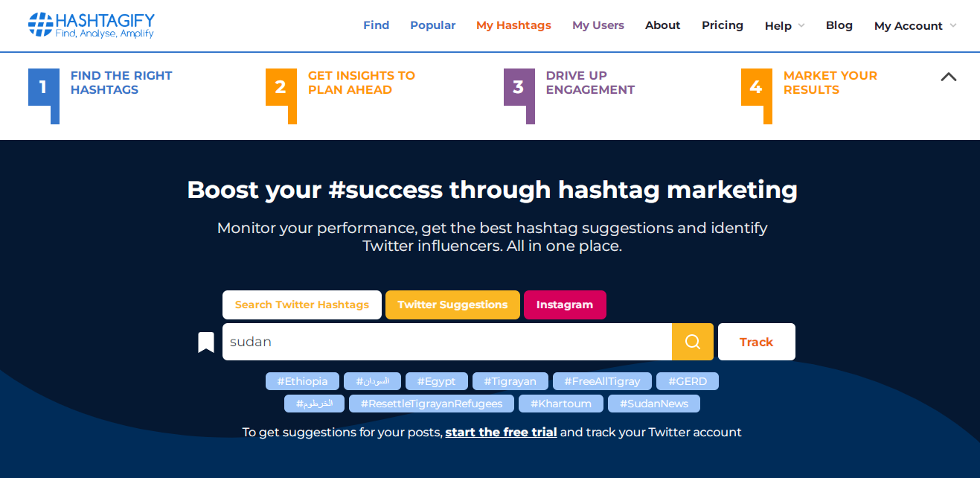Switch to the Instagram tab
The height and width of the screenshot is (478, 980).
click(565, 305)
